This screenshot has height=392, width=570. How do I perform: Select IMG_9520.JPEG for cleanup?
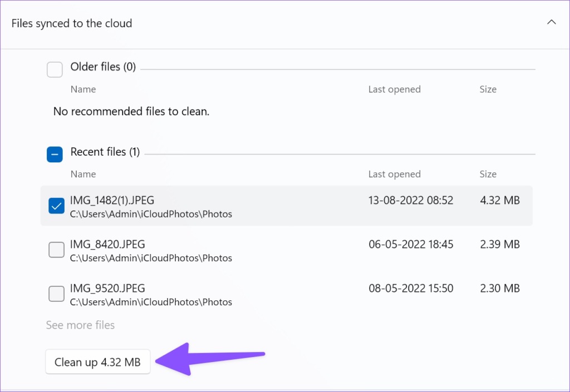point(56,294)
